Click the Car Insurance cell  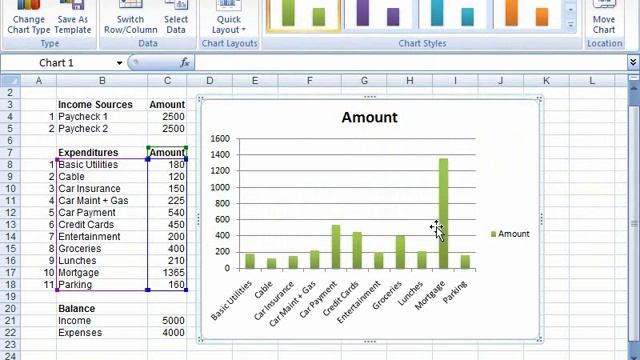coord(102,189)
